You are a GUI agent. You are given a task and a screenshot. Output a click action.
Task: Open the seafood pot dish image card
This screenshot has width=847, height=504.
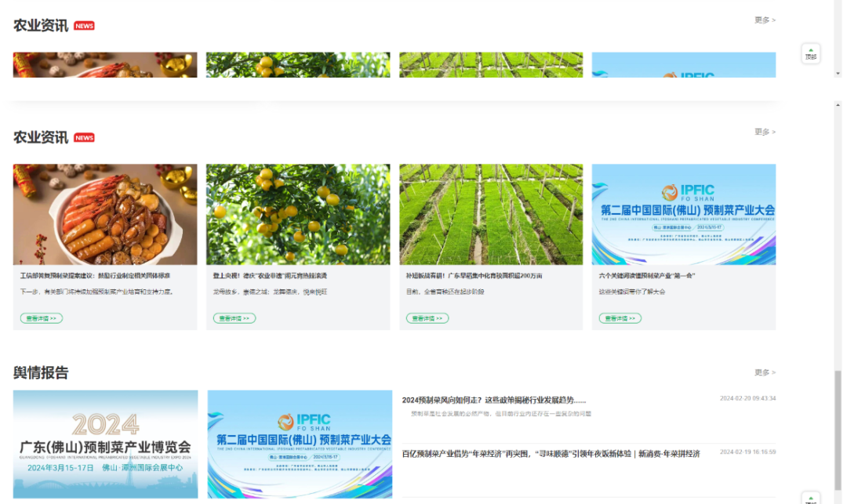105,214
